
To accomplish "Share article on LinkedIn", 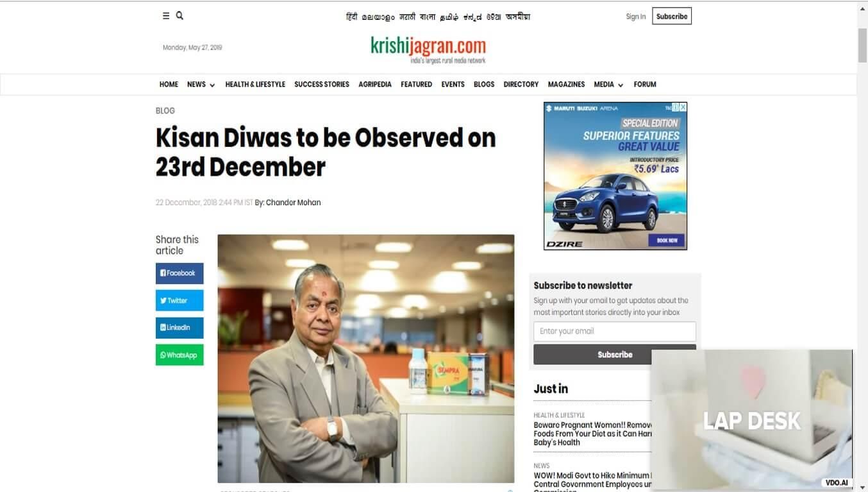I will (179, 328).
